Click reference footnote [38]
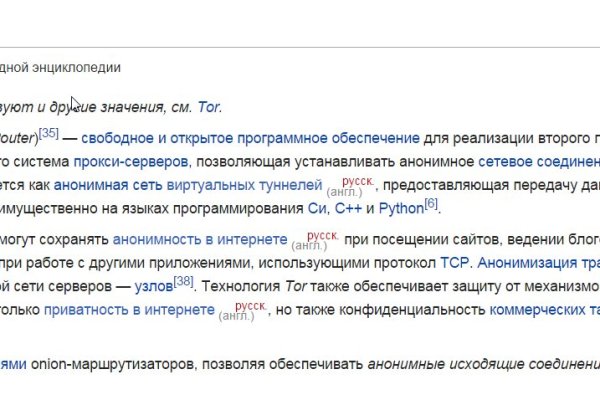The width and height of the screenshot is (600, 400). pos(184,282)
